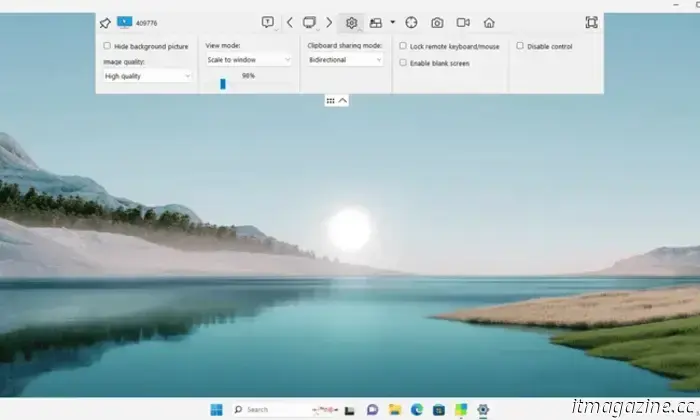Click the pin toolbar icon
Viewport: 700px width, 420px height.
click(x=106, y=23)
